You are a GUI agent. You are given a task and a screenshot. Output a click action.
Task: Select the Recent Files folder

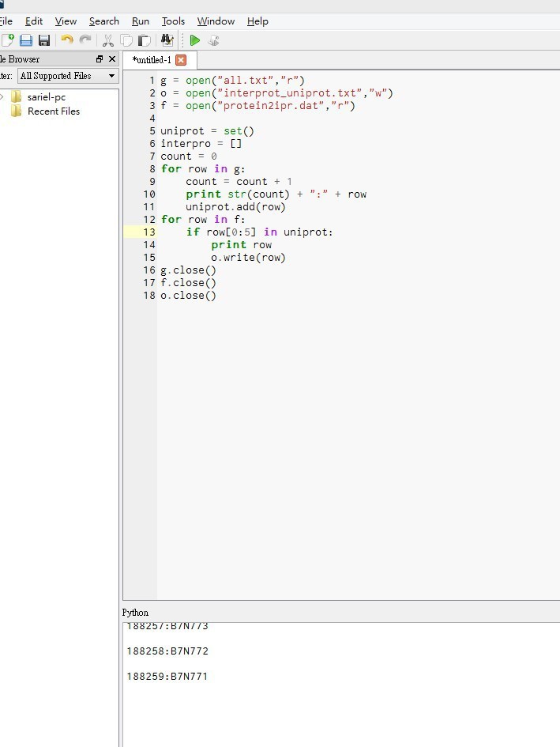[x=53, y=111]
